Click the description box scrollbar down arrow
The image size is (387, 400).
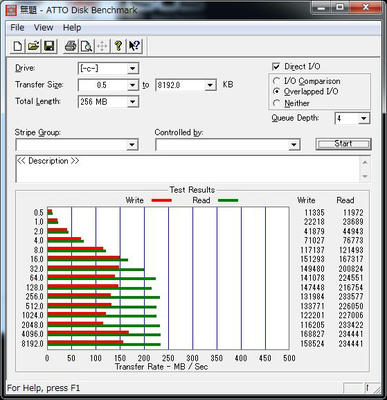[x=365, y=176]
